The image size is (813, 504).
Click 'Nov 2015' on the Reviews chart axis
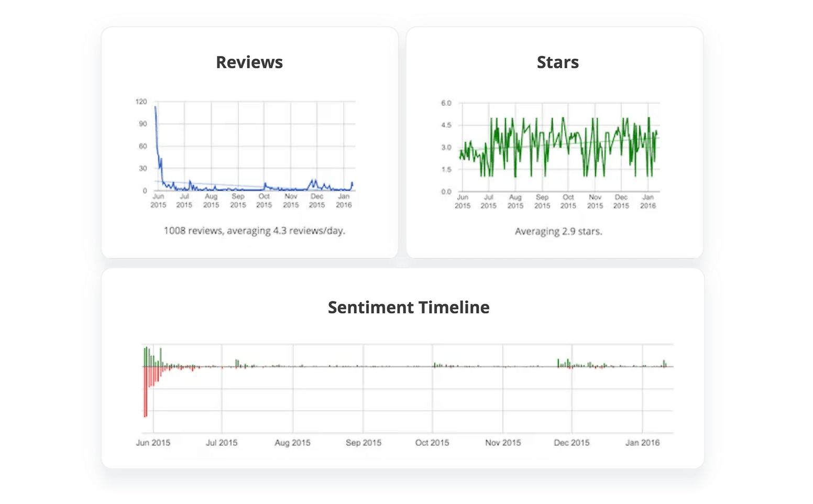[291, 201]
